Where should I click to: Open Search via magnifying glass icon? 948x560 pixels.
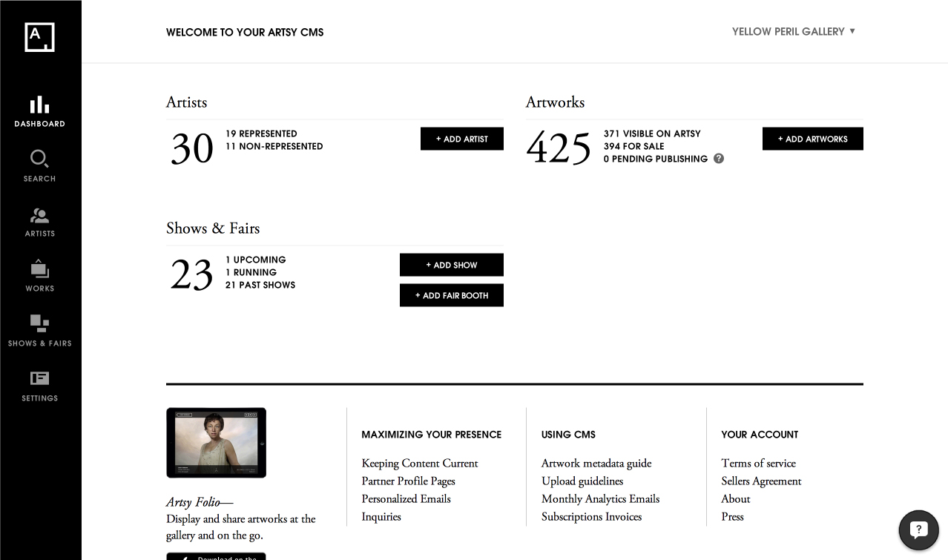pyautogui.click(x=39, y=159)
